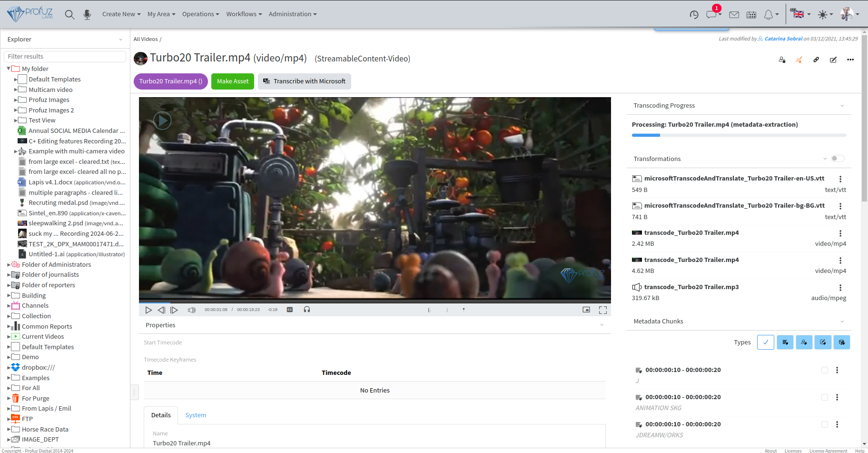The width and height of the screenshot is (868, 453).
Task: Open the brightness theme selector
Action: (825, 14)
